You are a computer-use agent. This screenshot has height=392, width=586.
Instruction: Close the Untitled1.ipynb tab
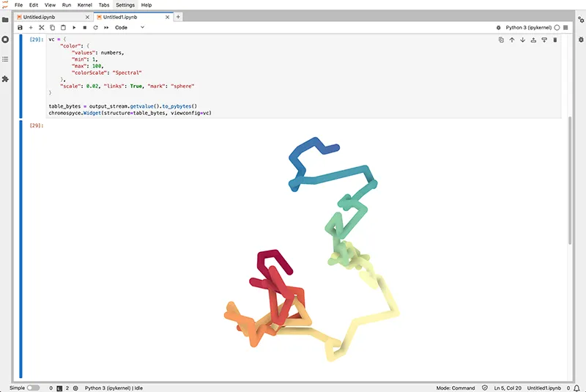click(x=166, y=16)
